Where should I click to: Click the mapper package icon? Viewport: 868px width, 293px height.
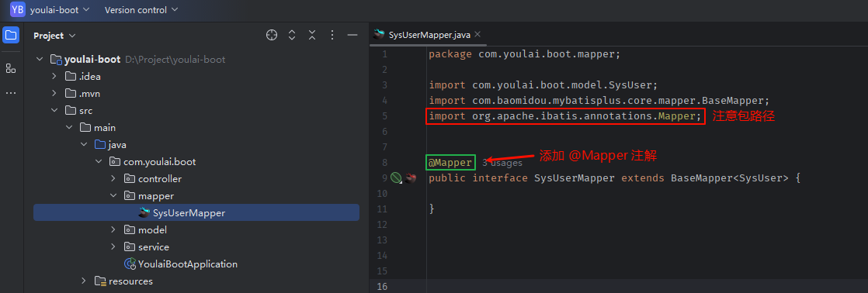(130, 195)
